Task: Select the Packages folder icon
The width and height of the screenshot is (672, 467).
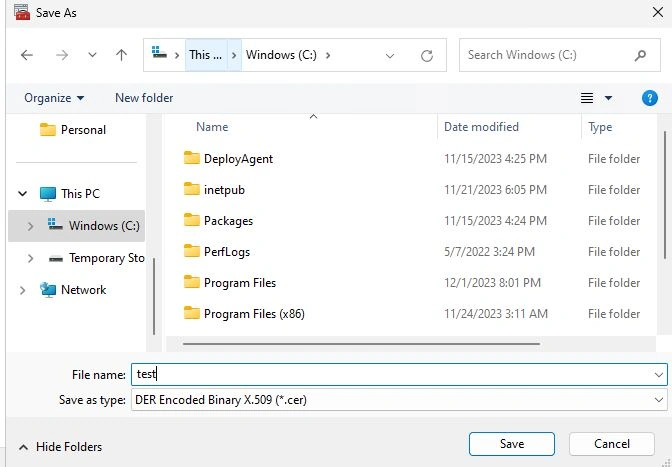Action: [192, 220]
